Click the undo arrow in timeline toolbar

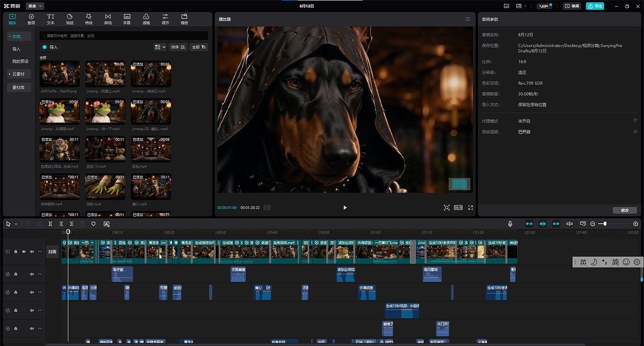pyautogui.click(x=29, y=224)
